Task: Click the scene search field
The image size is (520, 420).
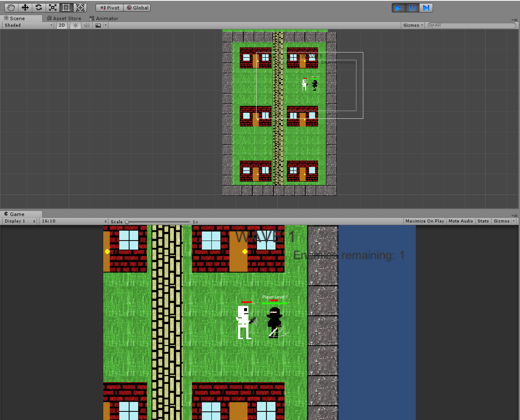Action: click(x=471, y=25)
